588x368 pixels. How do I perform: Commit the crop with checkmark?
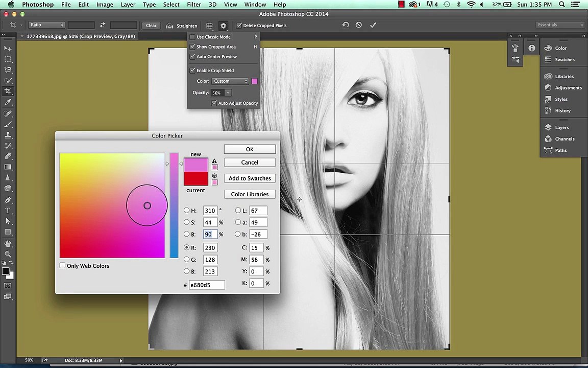coord(373,25)
